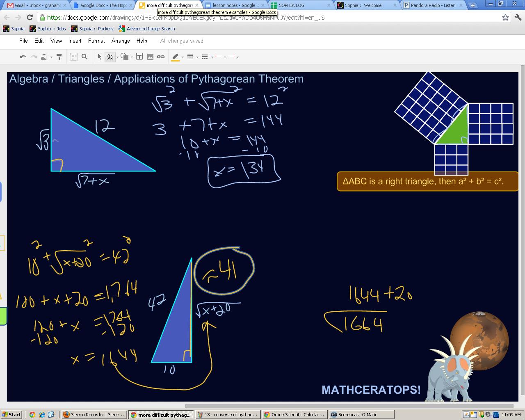The width and height of the screenshot is (525, 420).
Task: Select the Scribble line tool
Action: tap(110, 57)
